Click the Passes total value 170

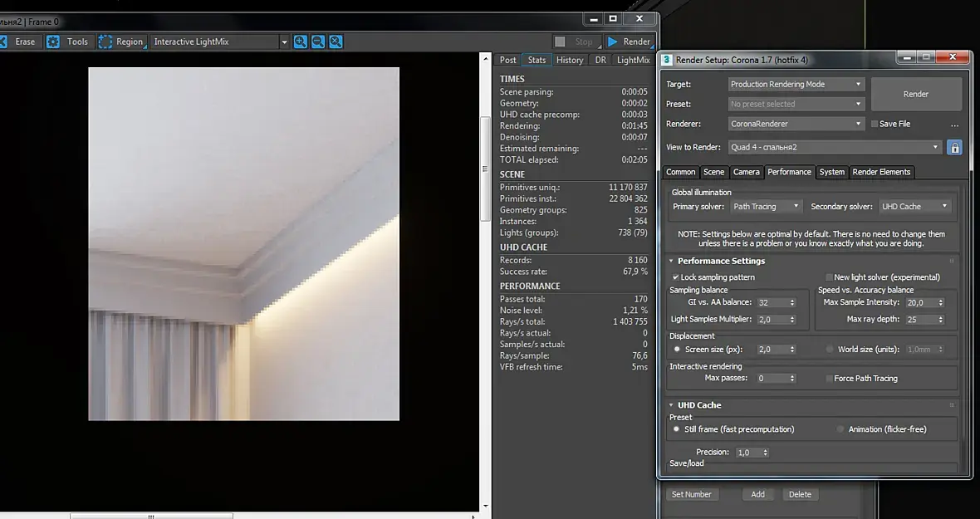[x=640, y=299]
